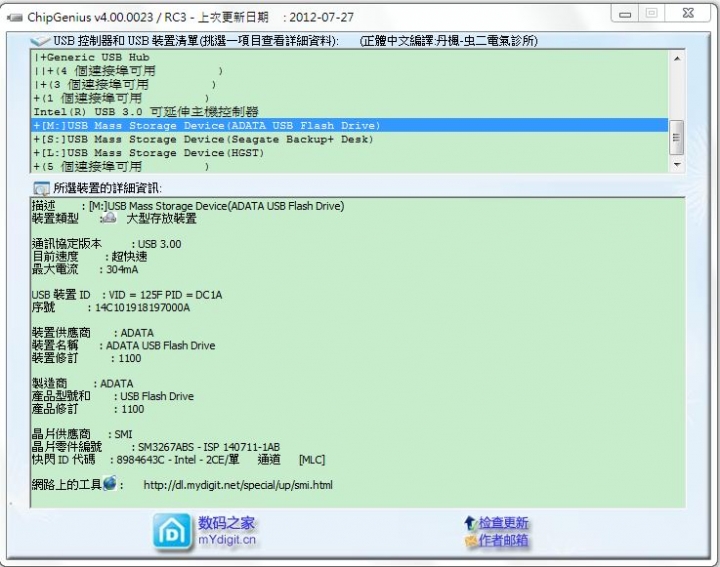720x567 pixels.
Task: Open the dl.mydigit.net smi.html tool URL
Action: coord(238,485)
